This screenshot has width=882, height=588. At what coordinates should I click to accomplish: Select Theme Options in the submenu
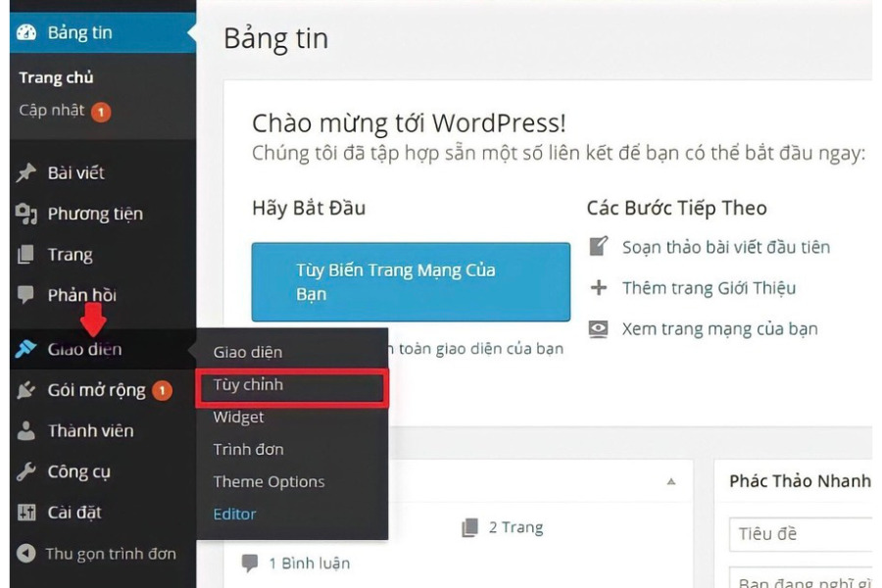(x=268, y=481)
